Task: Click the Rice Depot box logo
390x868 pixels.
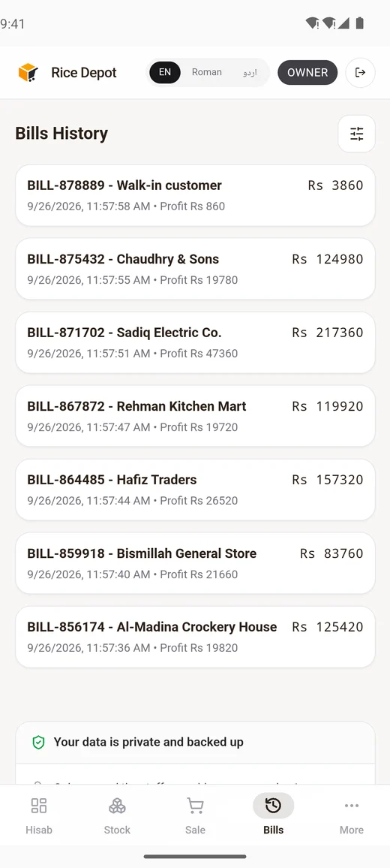Action: click(28, 73)
